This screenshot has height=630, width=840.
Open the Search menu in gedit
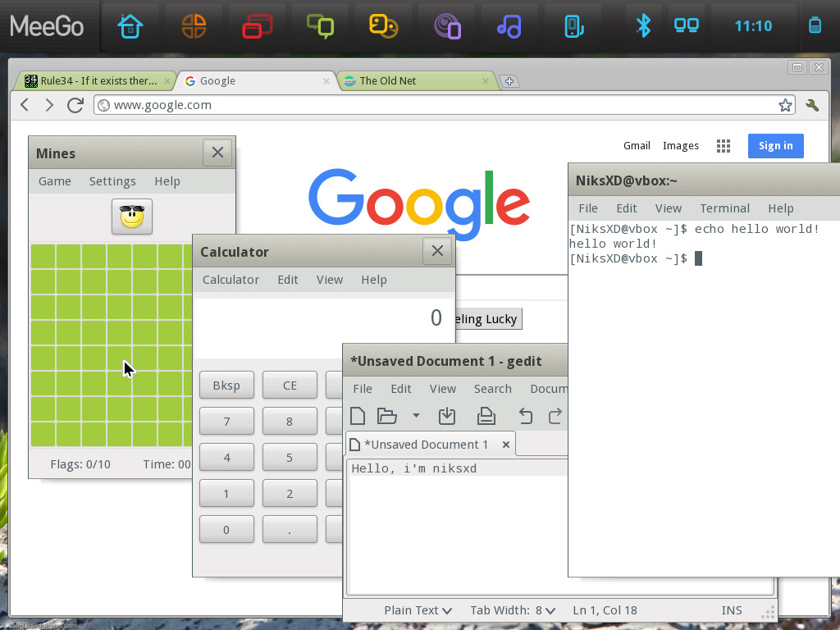[x=492, y=389]
